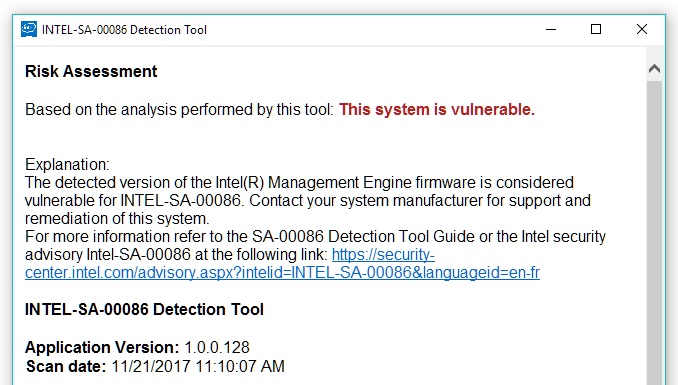
Task: Click the scroll up arrow
Action: click(654, 68)
